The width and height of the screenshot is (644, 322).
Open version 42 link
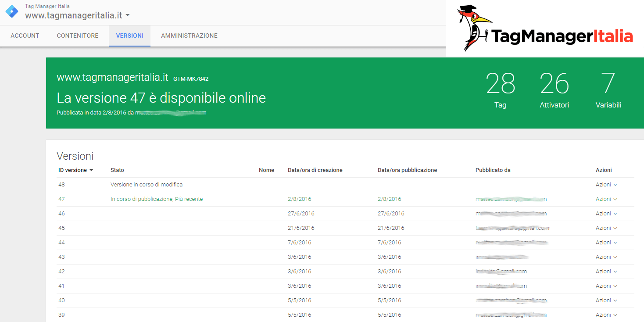(x=61, y=272)
